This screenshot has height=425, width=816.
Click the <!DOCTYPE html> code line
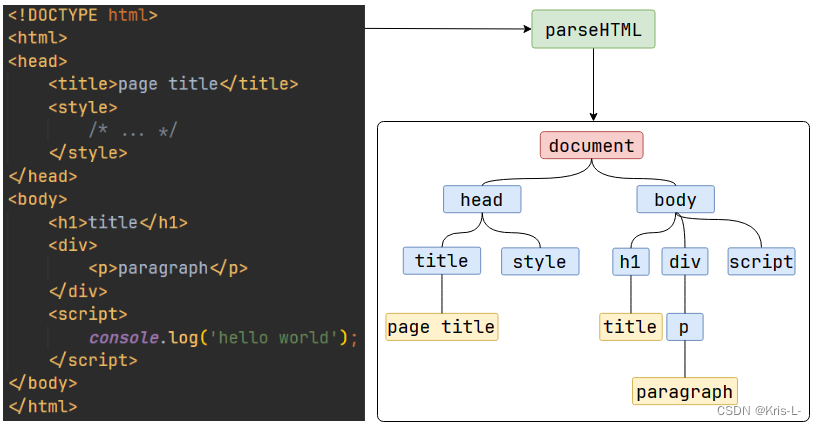(x=83, y=16)
